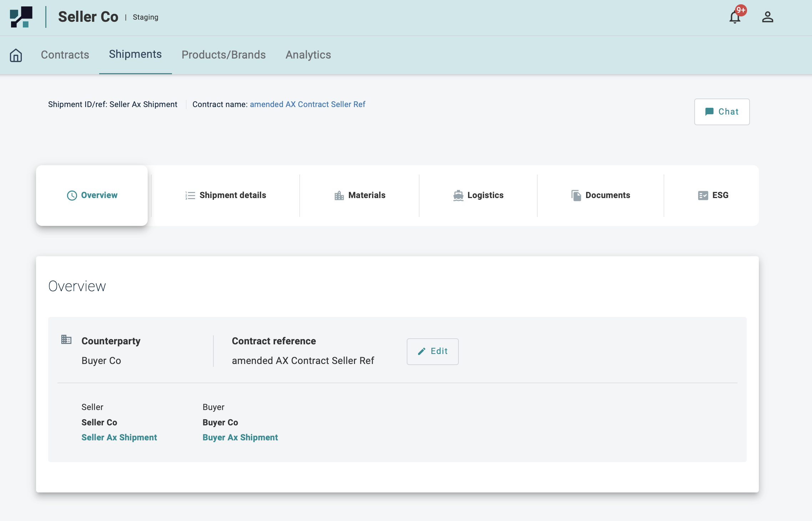Switch to the Analytics section
The height and width of the screenshot is (521, 812).
[x=308, y=55]
